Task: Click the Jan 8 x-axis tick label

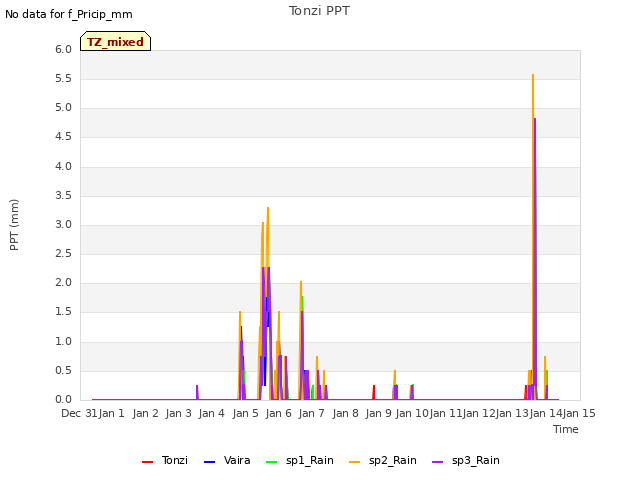Action: pyautogui.click(x=345, y=413)
